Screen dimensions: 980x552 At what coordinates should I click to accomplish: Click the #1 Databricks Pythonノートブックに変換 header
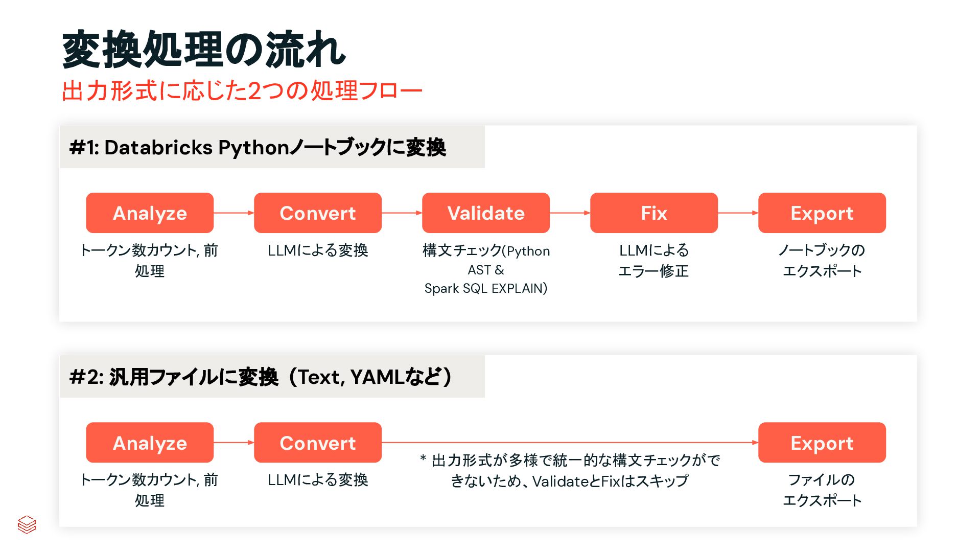[258, 147]
